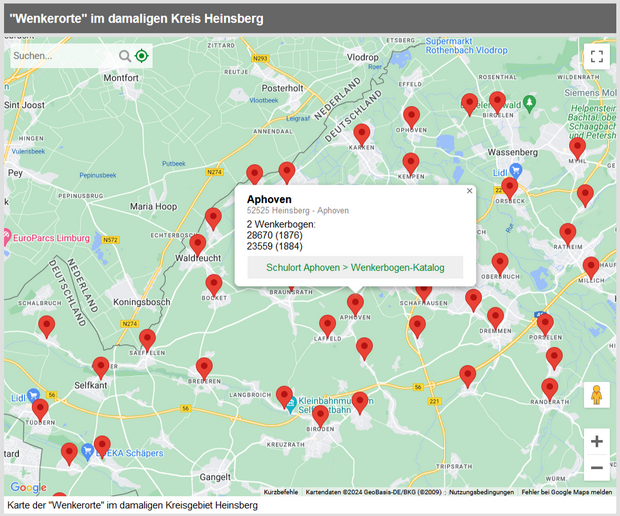The image size is (620, 516).
Task: Click the red marker at Ophoven
Action: pos(411,117)
